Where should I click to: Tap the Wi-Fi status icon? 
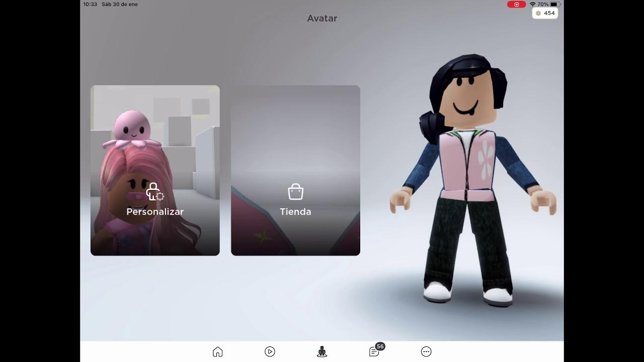[532, 4]
